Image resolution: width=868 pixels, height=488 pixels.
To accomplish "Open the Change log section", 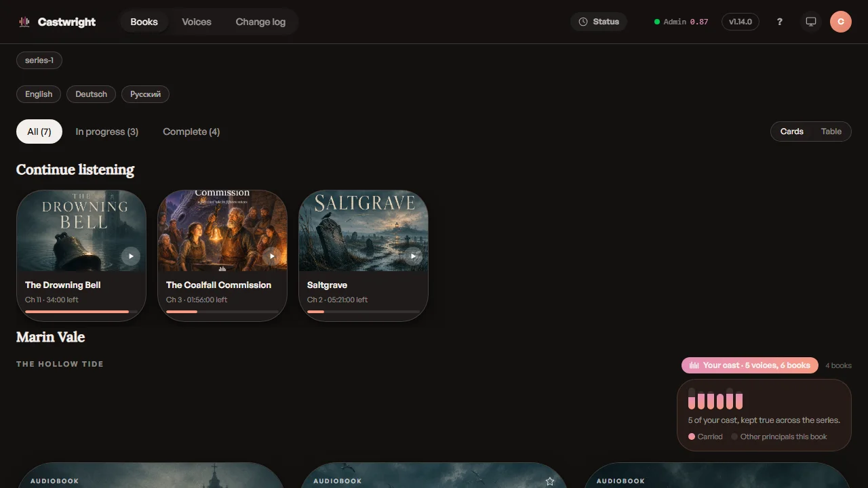I will (x=260, y=22).
